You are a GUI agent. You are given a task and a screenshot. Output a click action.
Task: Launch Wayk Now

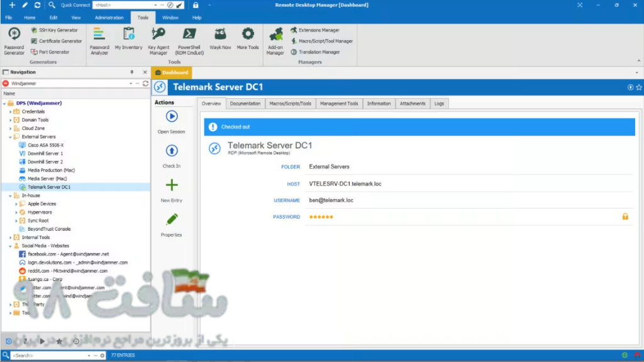[x=220, y=39]
